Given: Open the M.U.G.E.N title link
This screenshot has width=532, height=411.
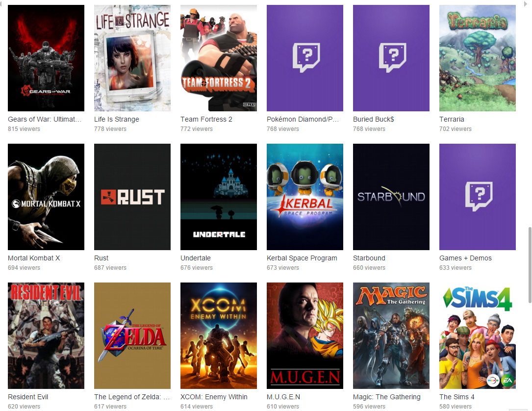Looking at the screenshot, I should pos(283,397).
